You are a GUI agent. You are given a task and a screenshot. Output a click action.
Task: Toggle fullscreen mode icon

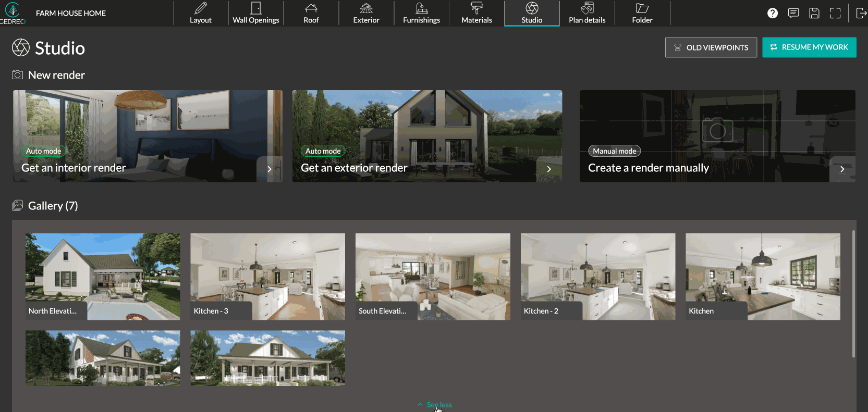coord(835,13)
